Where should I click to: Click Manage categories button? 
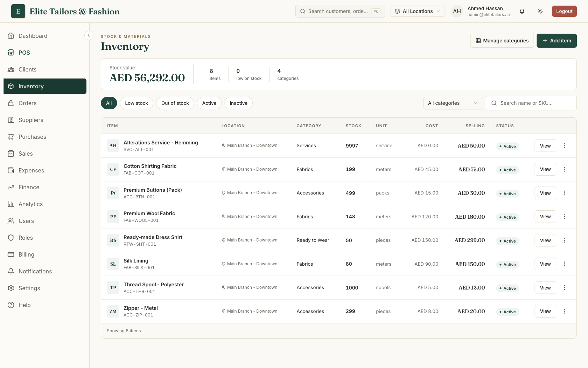[x=502, y=41]
